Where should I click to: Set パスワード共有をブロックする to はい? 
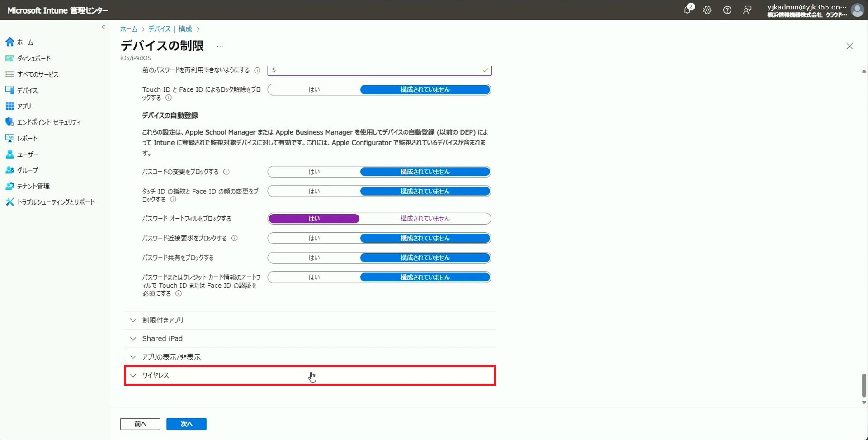click(x=314, y=258)
